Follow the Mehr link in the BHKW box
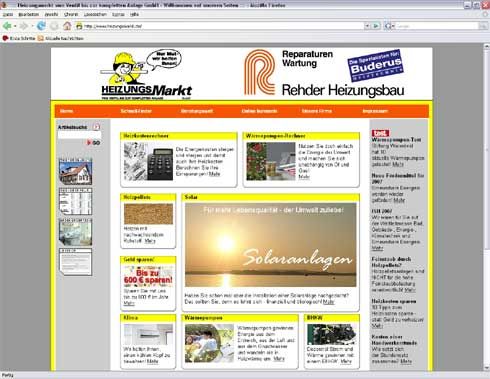Screen dimensions: 490x379 [x=346, y=361]
